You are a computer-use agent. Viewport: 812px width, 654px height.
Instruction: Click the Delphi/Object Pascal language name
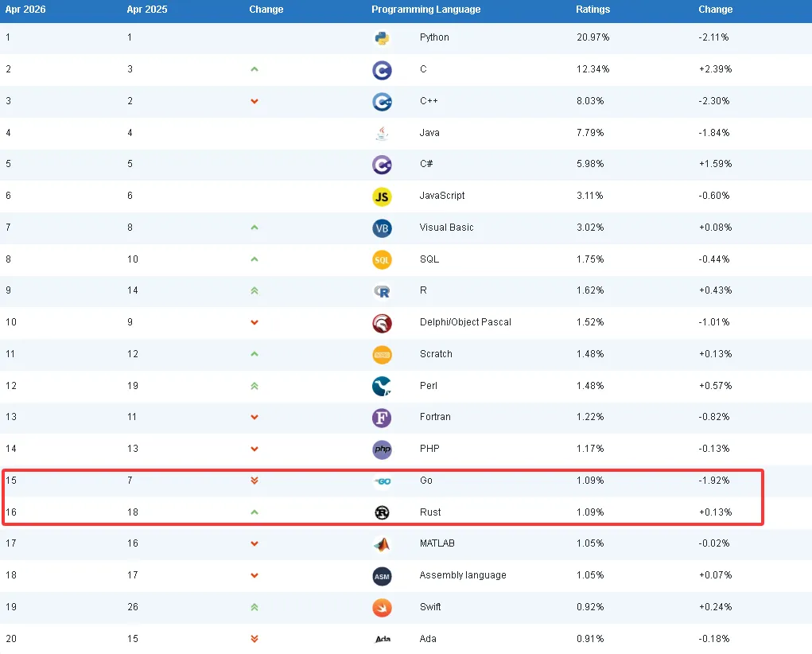465,322
